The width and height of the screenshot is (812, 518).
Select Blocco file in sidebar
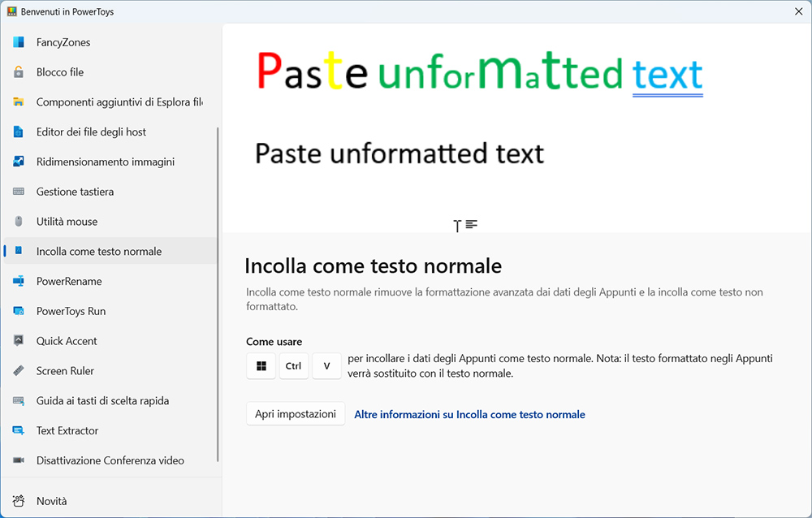click(110, 72)
